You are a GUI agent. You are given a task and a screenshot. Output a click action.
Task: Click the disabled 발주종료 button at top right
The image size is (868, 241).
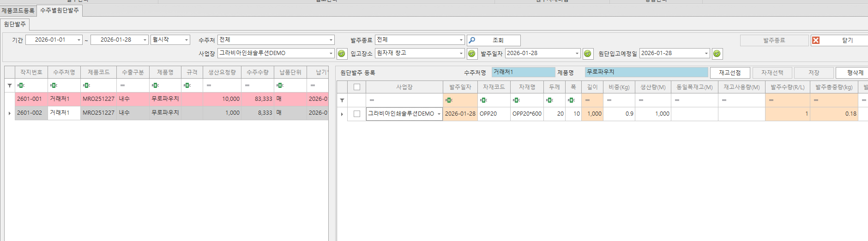click(x=774, y=40)
